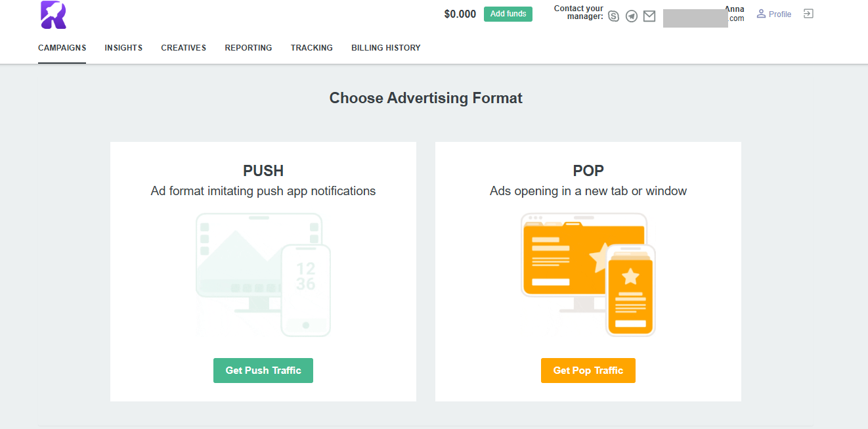Click the orange Pop ads illustration
This screenshot has height=429, width=868.
click(x=588, y=275)
